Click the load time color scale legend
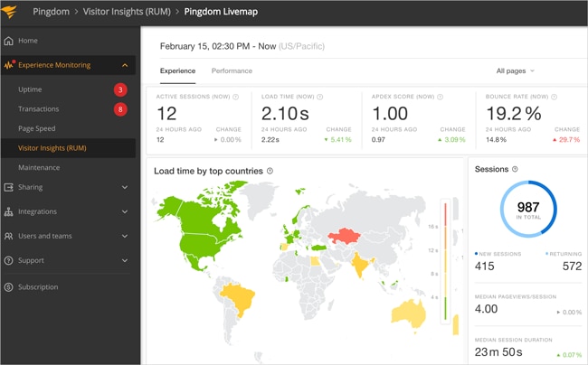Image resolution: width=588 pixels, height=365 pixels. tap(445, 261)
